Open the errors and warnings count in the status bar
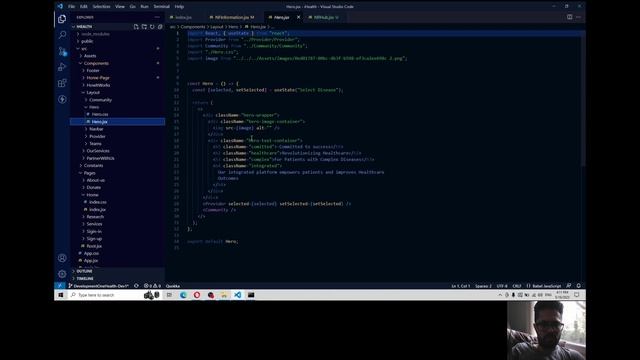Viewport: 640px width, 360px height. (x=152, y=286)
